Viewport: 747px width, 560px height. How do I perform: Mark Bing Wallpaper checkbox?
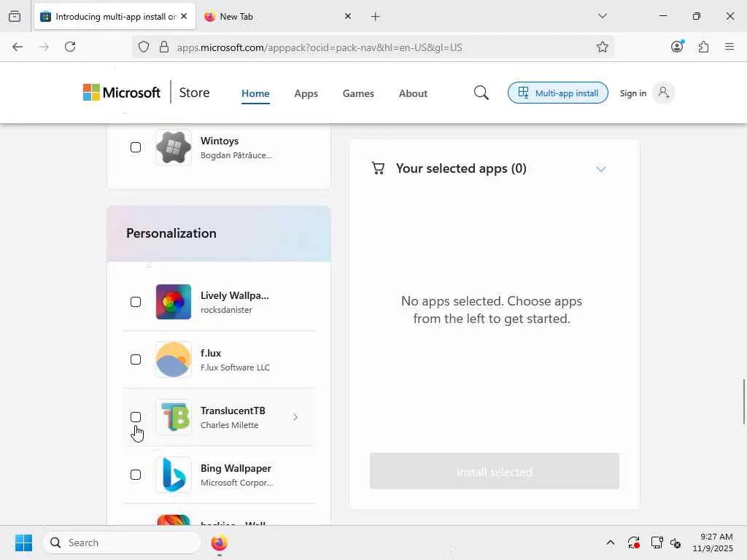pyautogui.click(x=136, y=475)
